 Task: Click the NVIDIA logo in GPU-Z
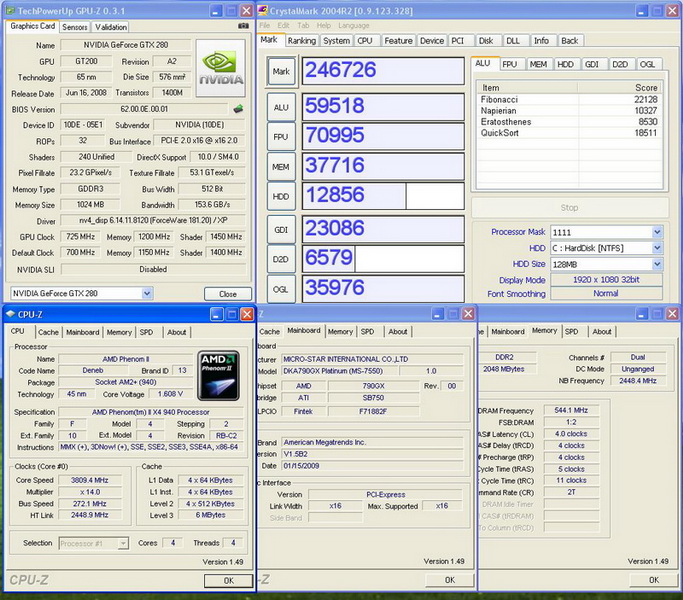(x=220, y=68)
